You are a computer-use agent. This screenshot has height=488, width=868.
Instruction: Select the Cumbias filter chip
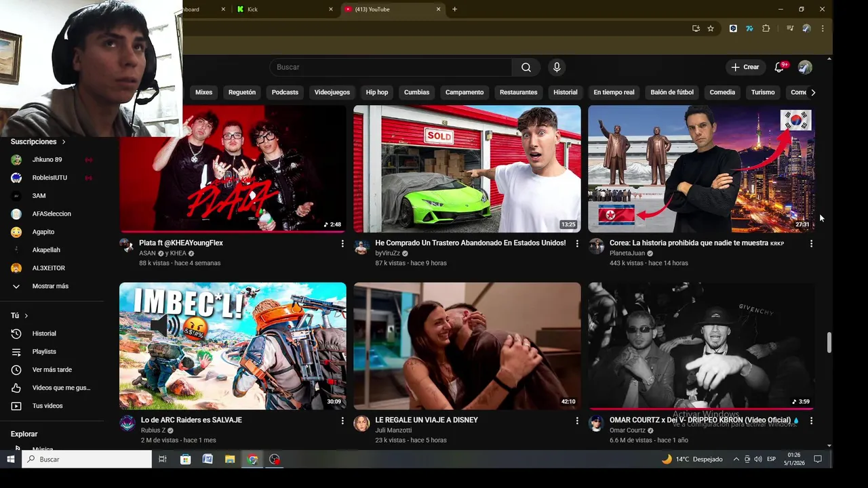click(x=416, y=92)
